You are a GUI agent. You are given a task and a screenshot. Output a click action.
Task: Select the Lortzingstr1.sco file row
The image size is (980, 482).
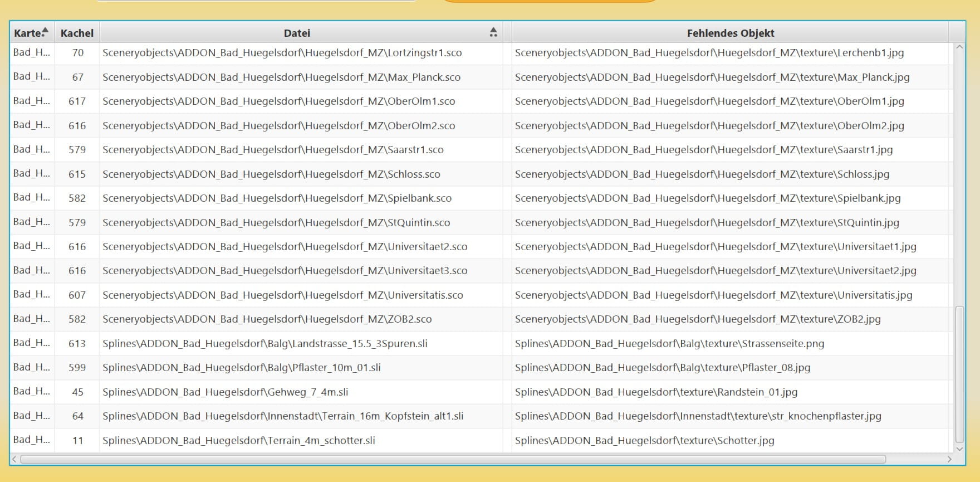pos(282,53)
